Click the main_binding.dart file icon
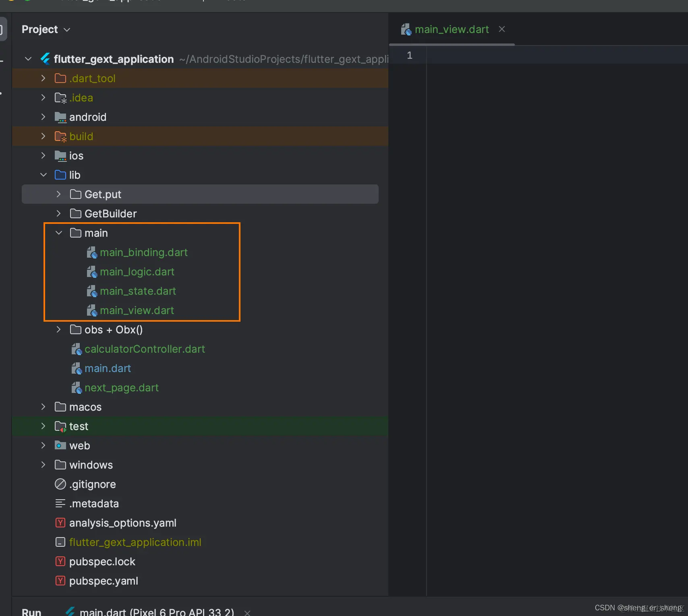This screenshot has width=688, height=616. pyautogui.click(x=92, y=252)
